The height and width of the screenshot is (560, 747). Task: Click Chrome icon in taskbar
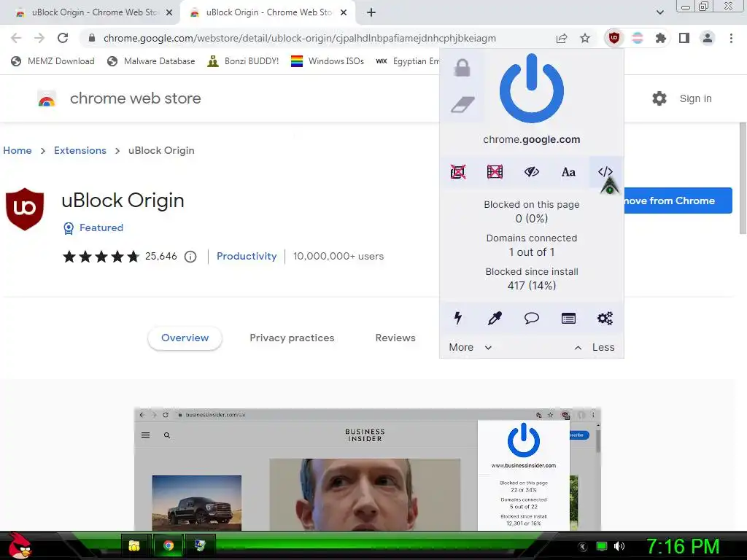[x=168, y=545]
